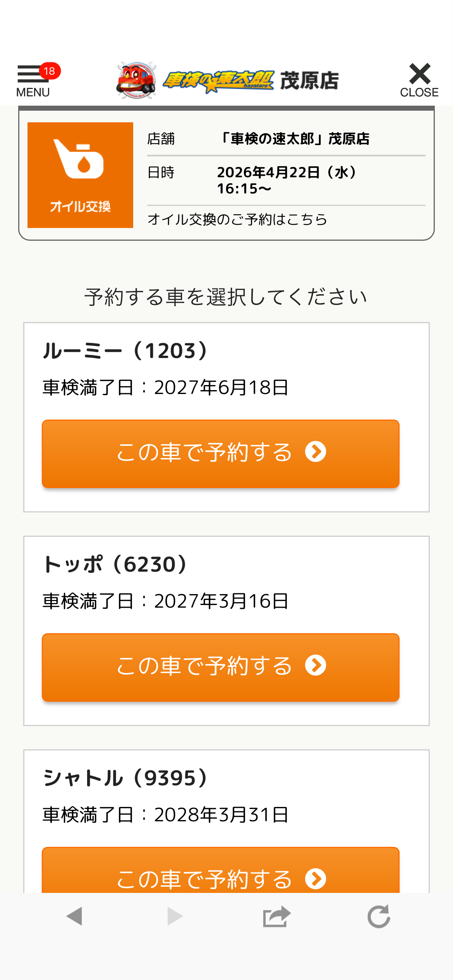Tap the share icon in bottom bar
Viewport: 453px width, 980px height.
(276, 916)
